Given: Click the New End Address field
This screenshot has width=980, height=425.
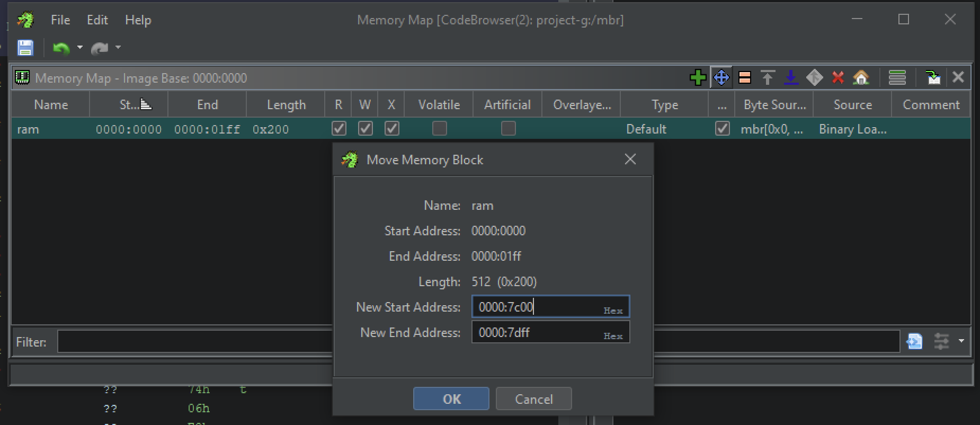Looking at the screenshot, I should (x=550, y=332).
